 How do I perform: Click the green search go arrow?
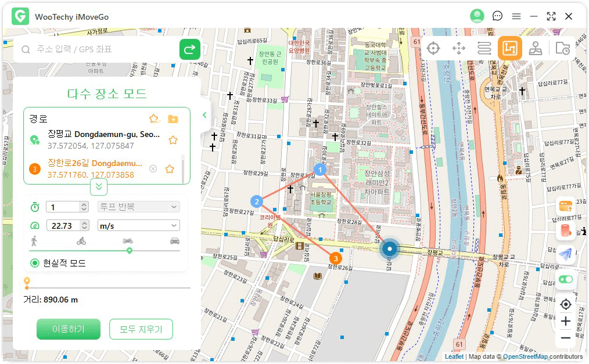(189, 50)
